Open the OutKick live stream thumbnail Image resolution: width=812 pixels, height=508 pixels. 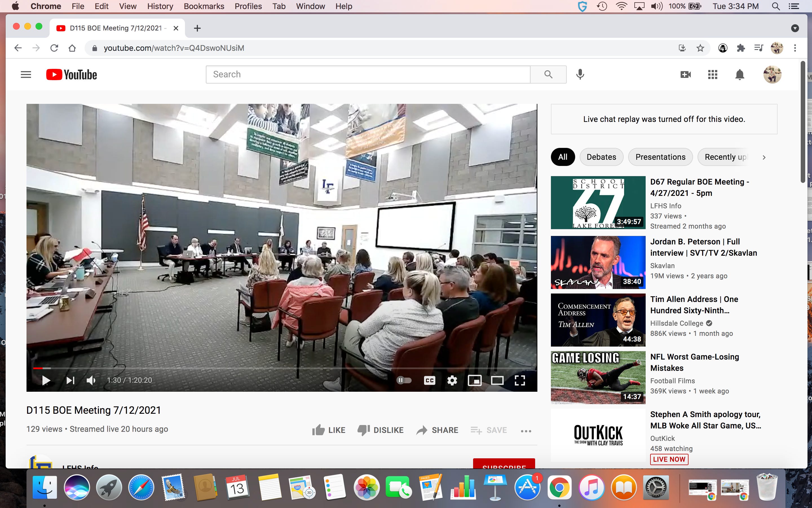[x=598, y=435]
